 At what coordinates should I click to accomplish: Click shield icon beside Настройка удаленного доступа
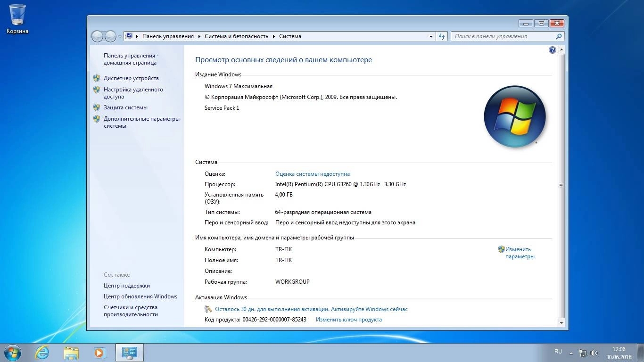(x=97, y=90)
